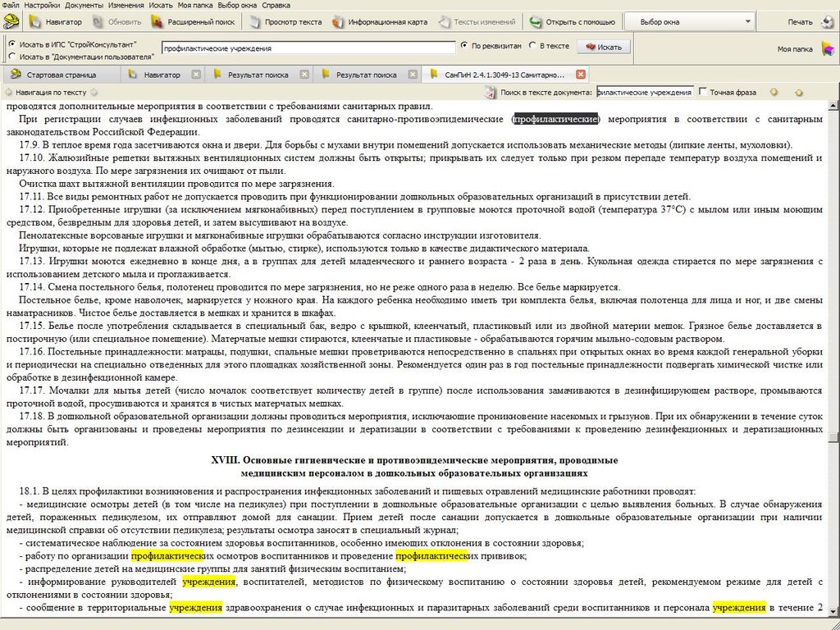
Task: Open the Настройки menu
Action: coord(42,6)
